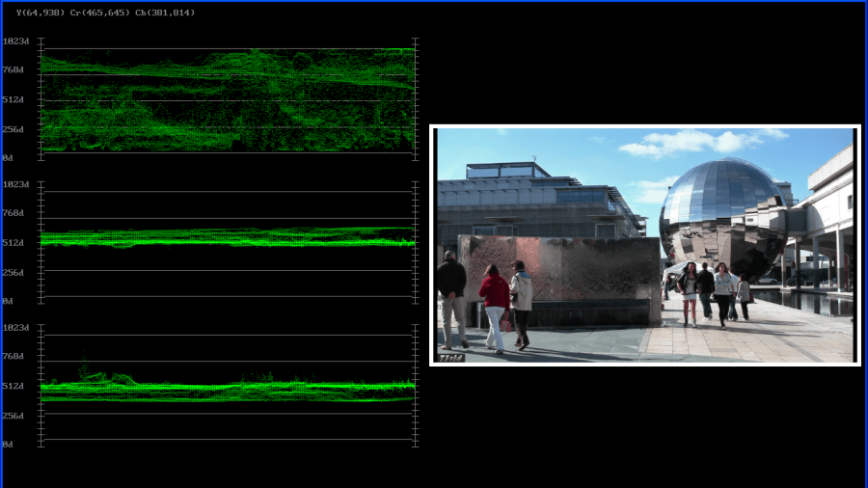This screenshot has width=868, height=488.
Task: Select the Cr chroma waveform display
Action: click(228, 242)
